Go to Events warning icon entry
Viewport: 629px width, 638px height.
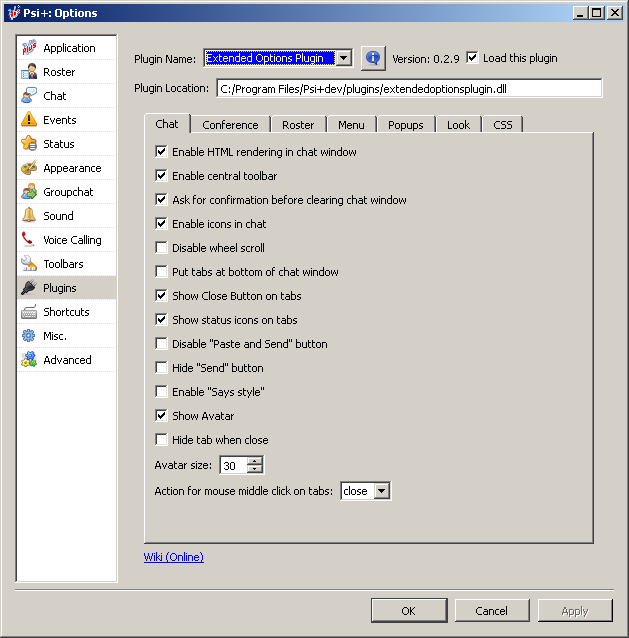(x=29, y=120)
